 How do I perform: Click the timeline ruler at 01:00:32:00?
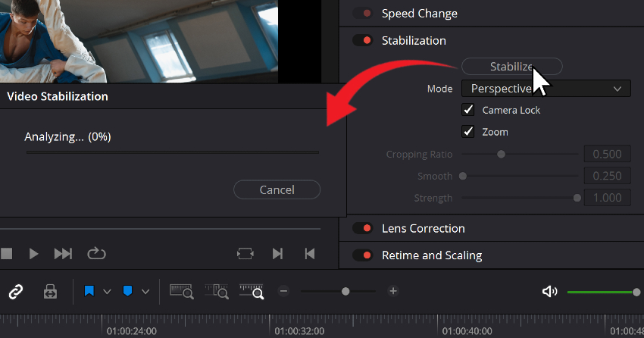299,331
